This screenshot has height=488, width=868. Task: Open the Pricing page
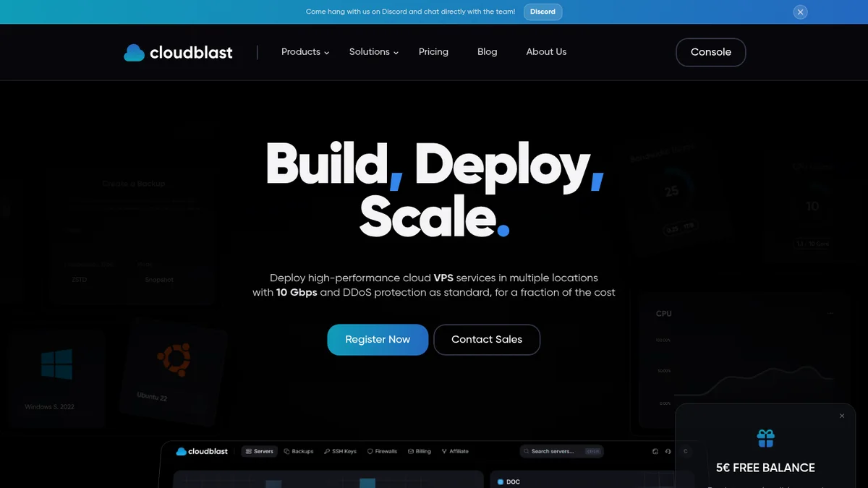click(433, 52)
